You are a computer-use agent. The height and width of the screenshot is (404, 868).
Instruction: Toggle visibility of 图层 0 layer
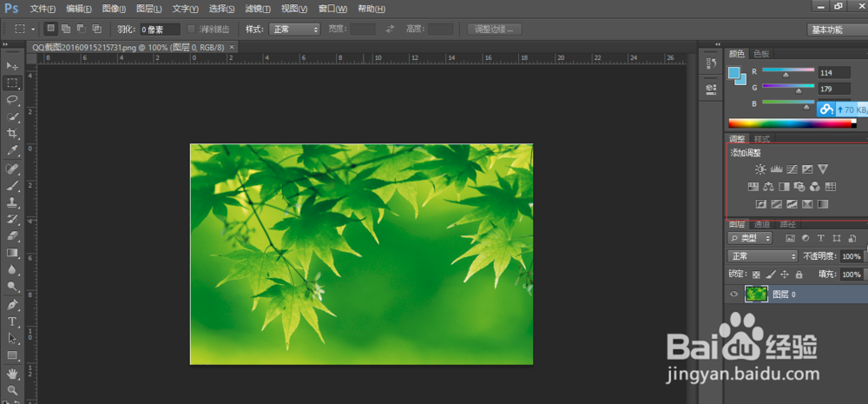(x=734, y=295)
